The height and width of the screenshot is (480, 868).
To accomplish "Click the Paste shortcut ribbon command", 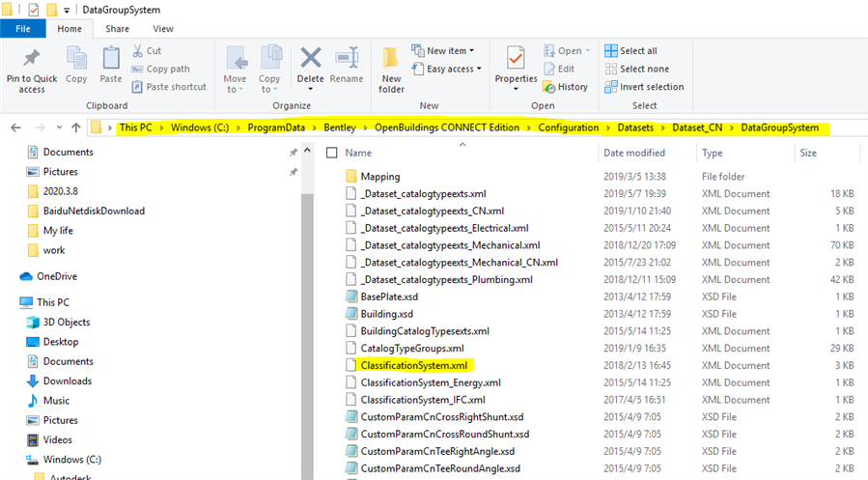I will point(169,87).
